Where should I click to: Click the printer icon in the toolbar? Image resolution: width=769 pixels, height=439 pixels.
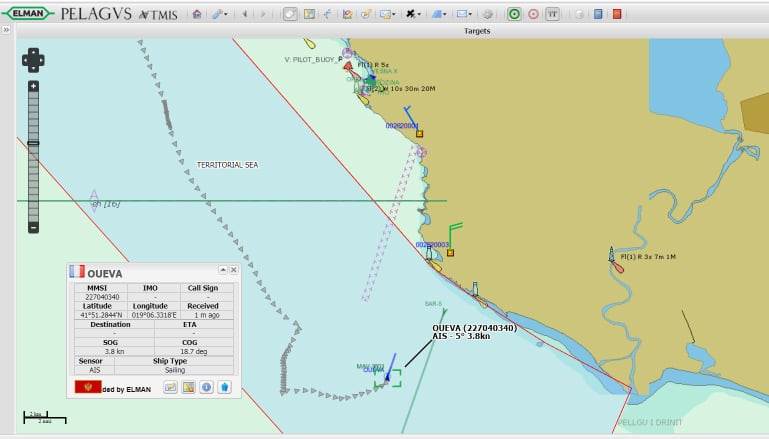tap(487, 14)
